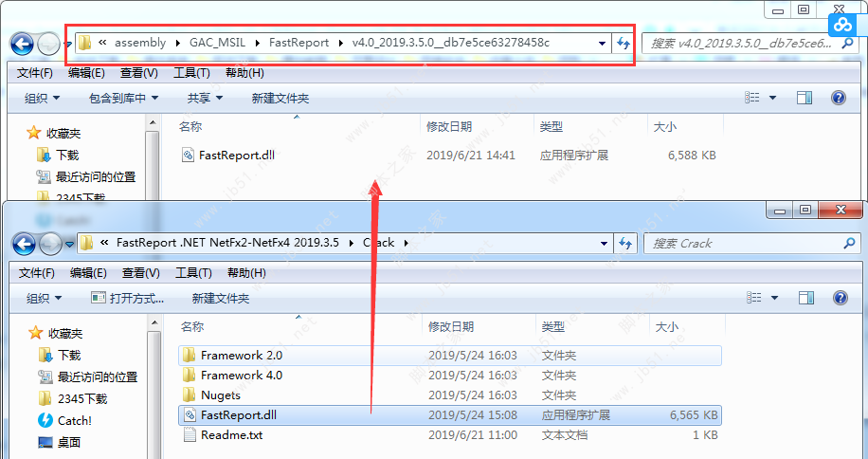Open view options arrow in top window
This screenshot has width=868, height=459.
click(773, 98)
